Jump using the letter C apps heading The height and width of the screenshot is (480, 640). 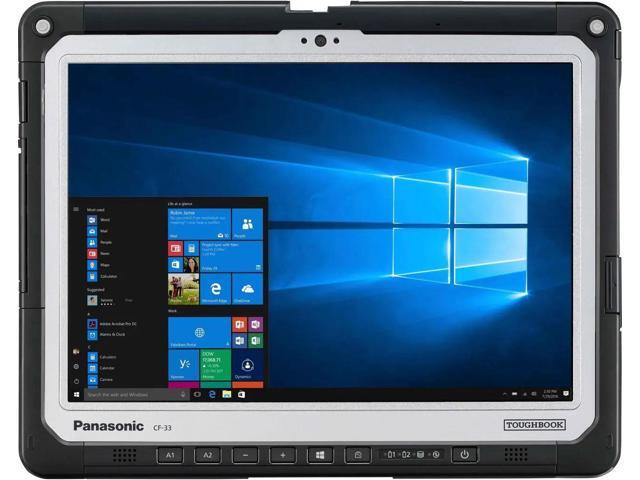(89, 347)
